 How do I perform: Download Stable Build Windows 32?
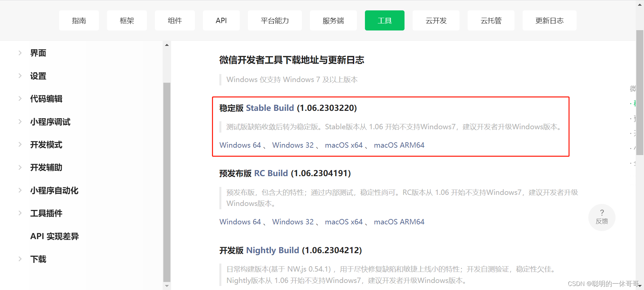(x=293, y=145)
